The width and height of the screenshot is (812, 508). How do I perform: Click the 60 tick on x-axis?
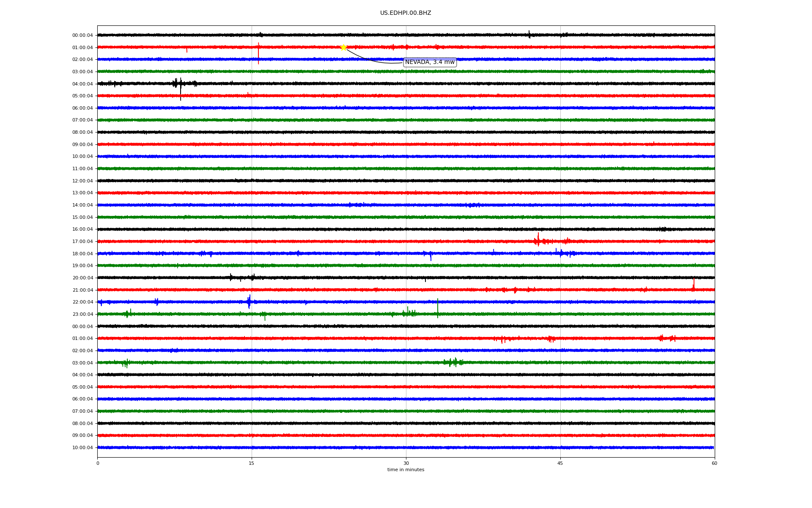pyautogui.click(x=714, y=463)
